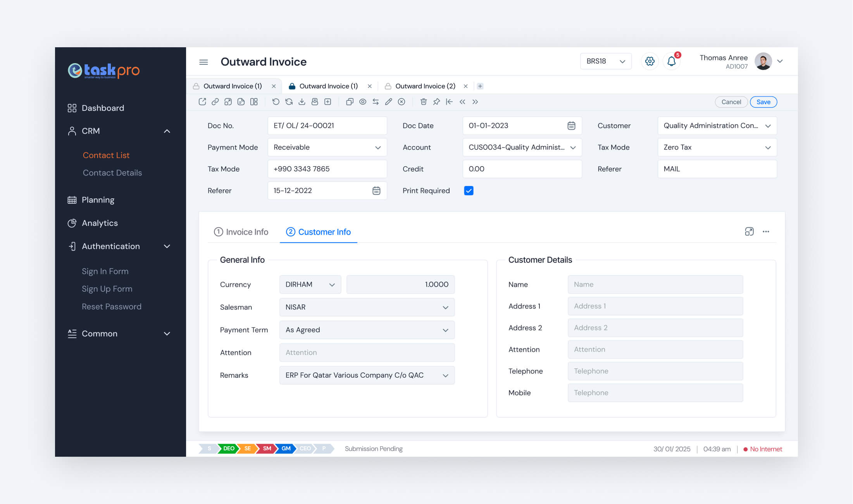853x504 pixels.
Task: Click the link icon in toolbar
Action: tap(215, 102)
